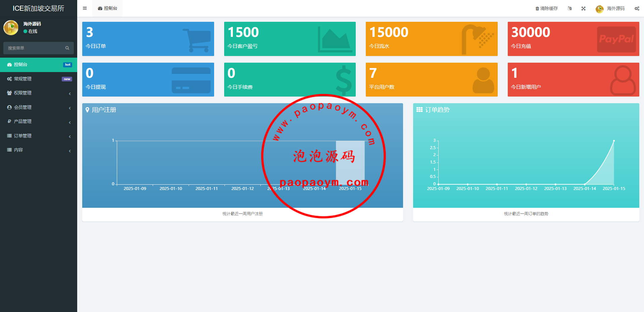Click the 15000 今日流水 value
The width and height of the screenshot is (644, 312).
coord(389,33)
